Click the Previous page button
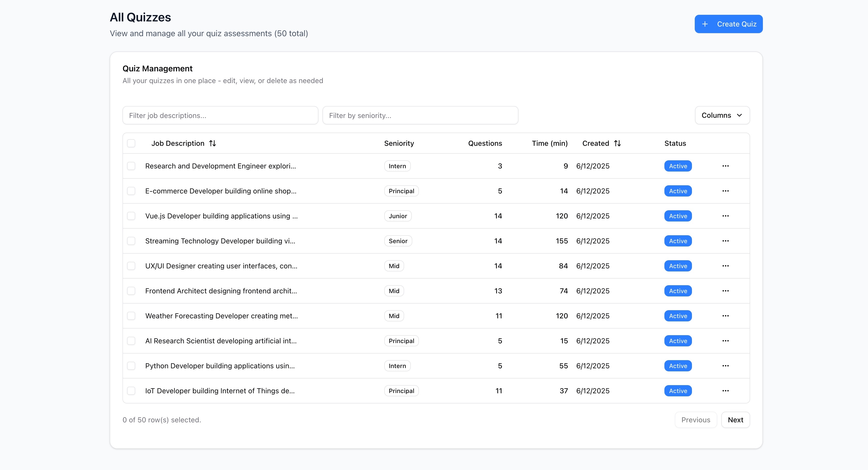 pos(696,420)
